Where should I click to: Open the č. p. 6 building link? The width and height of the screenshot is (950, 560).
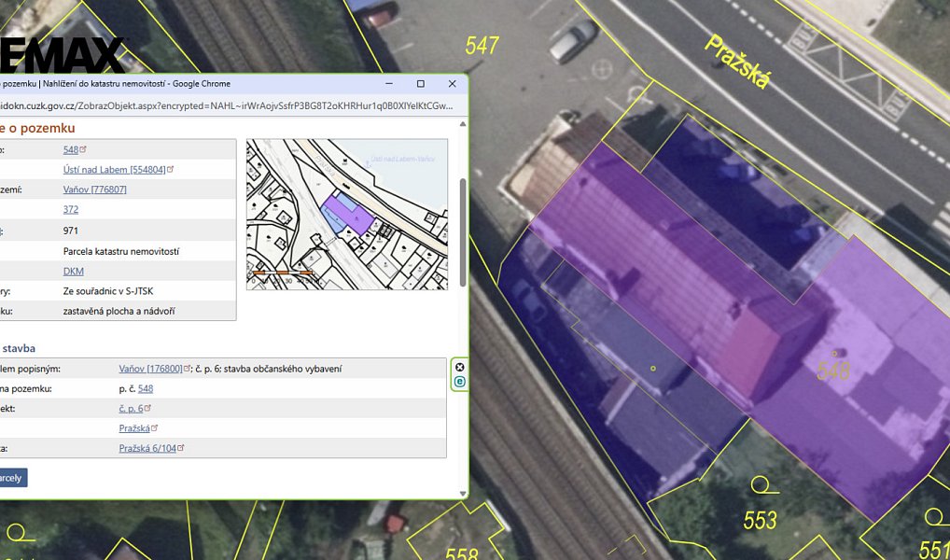(131, 409)
